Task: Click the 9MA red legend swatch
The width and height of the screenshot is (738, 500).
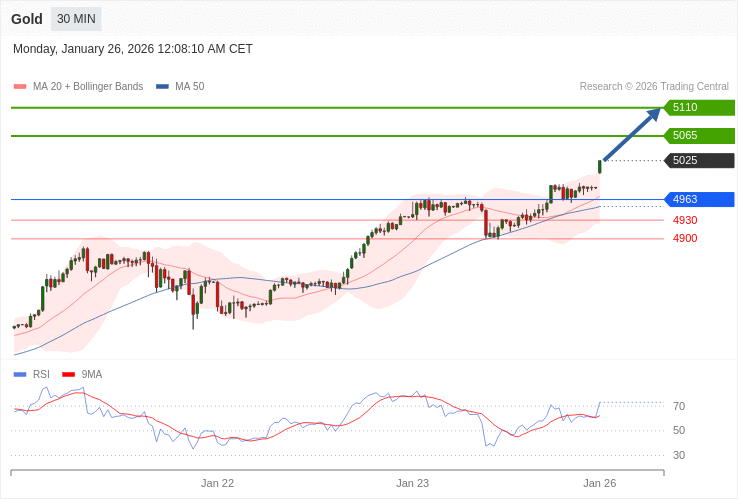Action: 69,375
